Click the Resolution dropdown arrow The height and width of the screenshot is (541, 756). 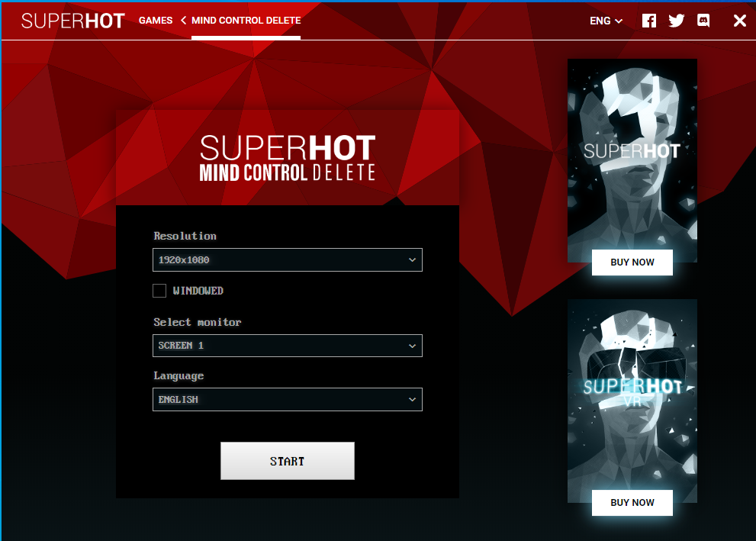pos(412,260)
